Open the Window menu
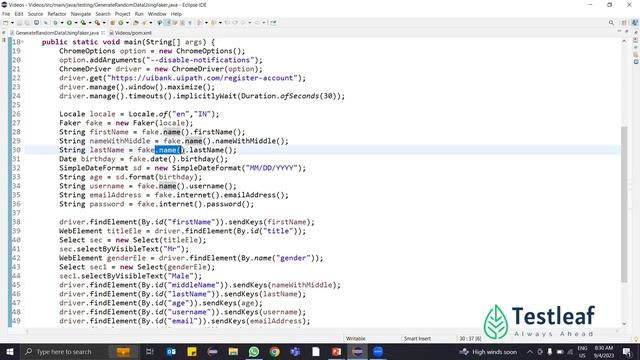 pyautogui.click(x=157, y=14)
